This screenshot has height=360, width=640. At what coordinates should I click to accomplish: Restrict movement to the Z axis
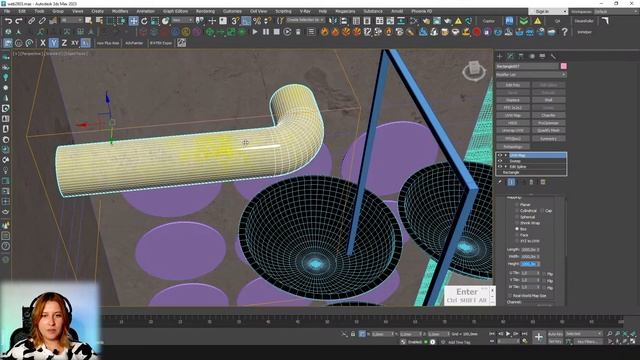[x=64, y=43]
